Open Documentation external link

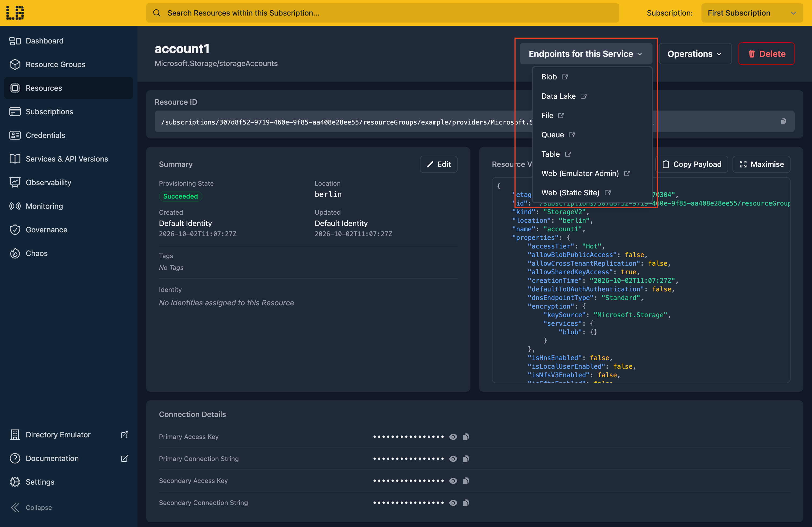point(68,458)
